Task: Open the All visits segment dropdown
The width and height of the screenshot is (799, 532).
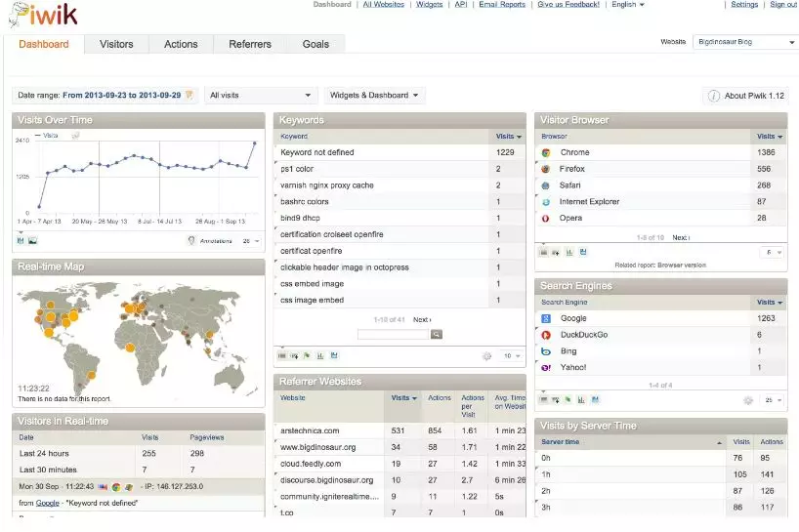Action: pos(261,95)
